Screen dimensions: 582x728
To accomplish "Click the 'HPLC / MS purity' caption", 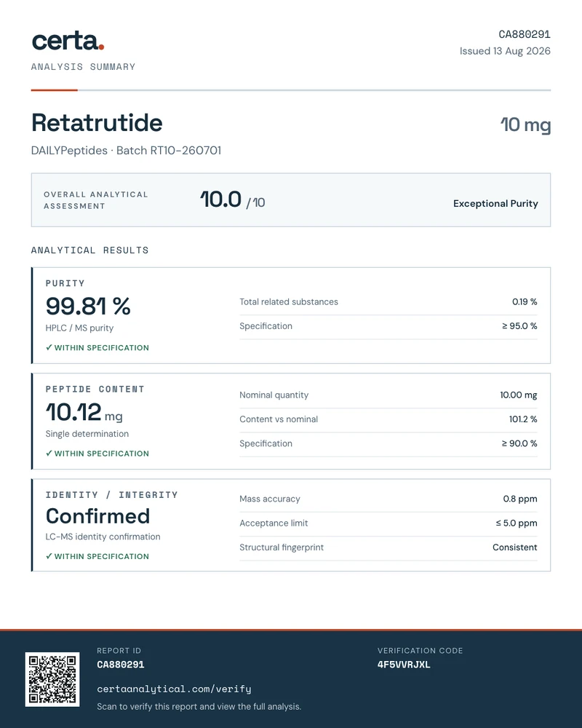I will [79, 328].
